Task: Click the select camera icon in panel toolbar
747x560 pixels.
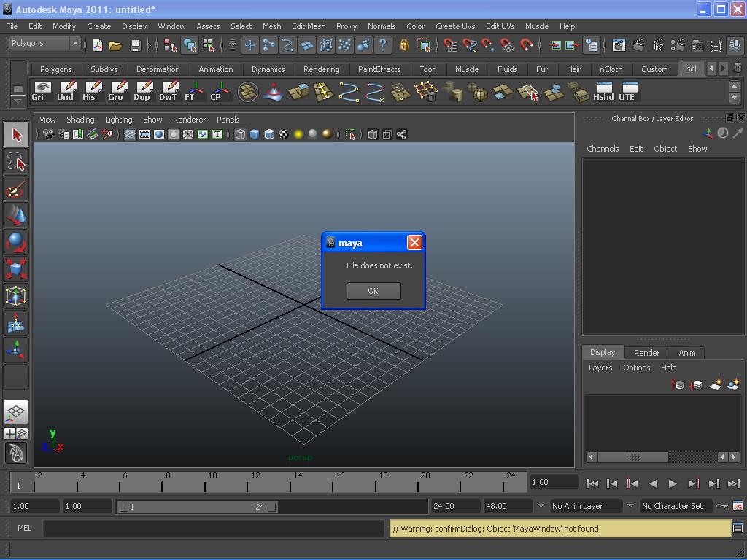Action: pos(48,134)
